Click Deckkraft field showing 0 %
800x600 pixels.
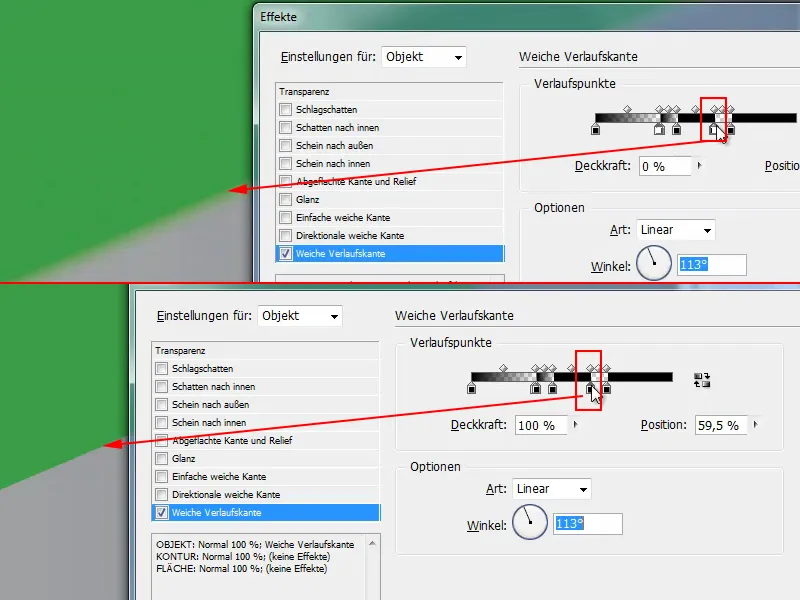coord(665,166)
